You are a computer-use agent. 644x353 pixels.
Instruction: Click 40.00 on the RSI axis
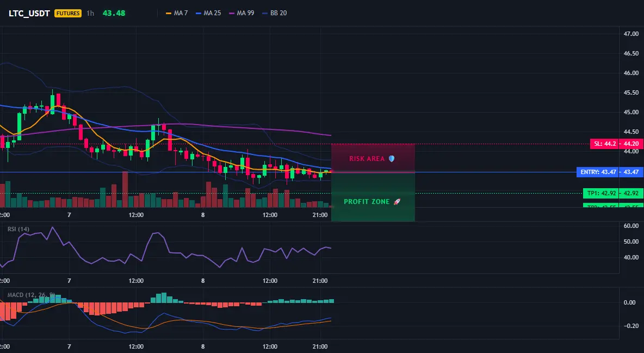[631, 257]
